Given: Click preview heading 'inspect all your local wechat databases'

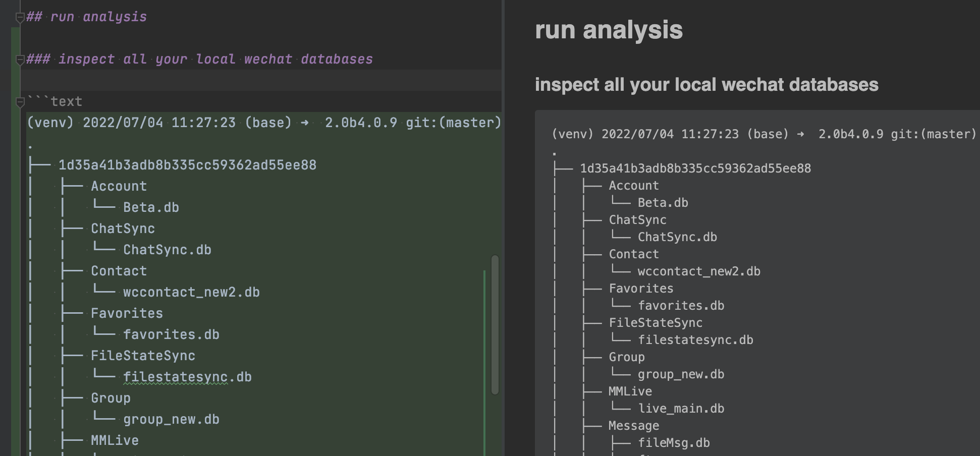Looking at the screenshot, I should [706, 85].
